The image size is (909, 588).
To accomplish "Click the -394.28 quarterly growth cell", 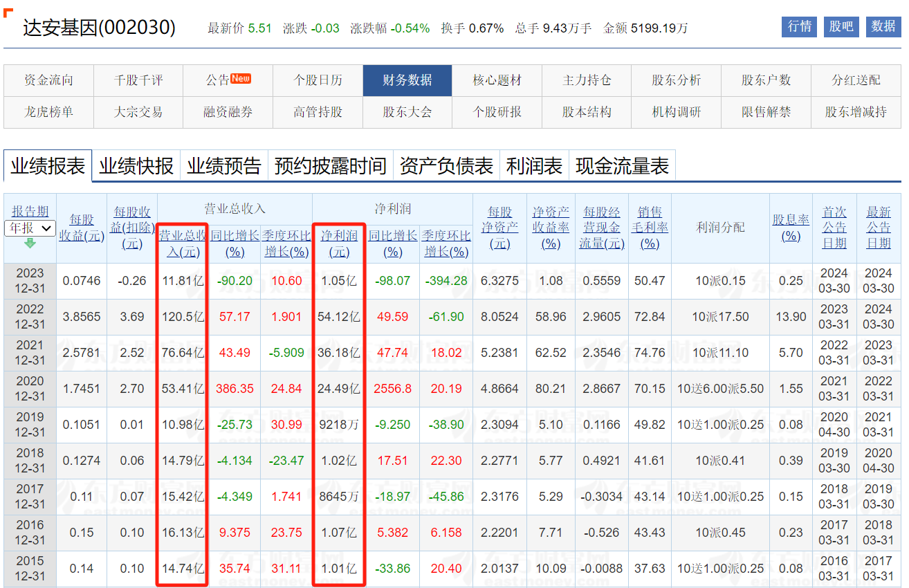I will tap(446, 281).
